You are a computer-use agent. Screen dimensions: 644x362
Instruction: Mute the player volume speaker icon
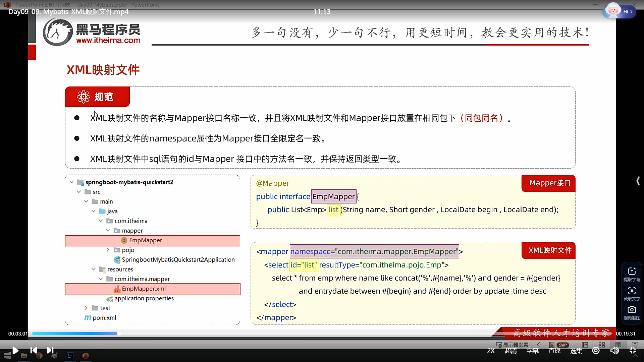(x=614, y=351)
